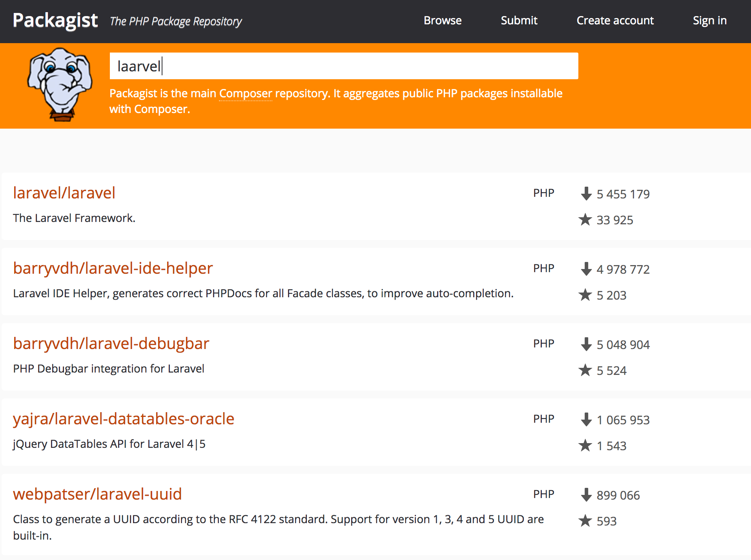The width and height of the screenshot is (751, 560).
Task: Follow the Composer link in the description
Action: [246, 94]
